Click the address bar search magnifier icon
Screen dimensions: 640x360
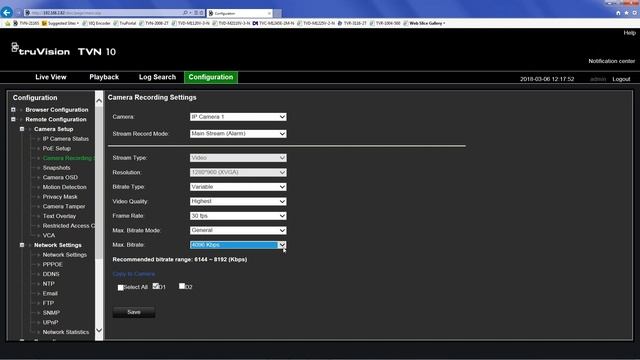click(185, 13)
